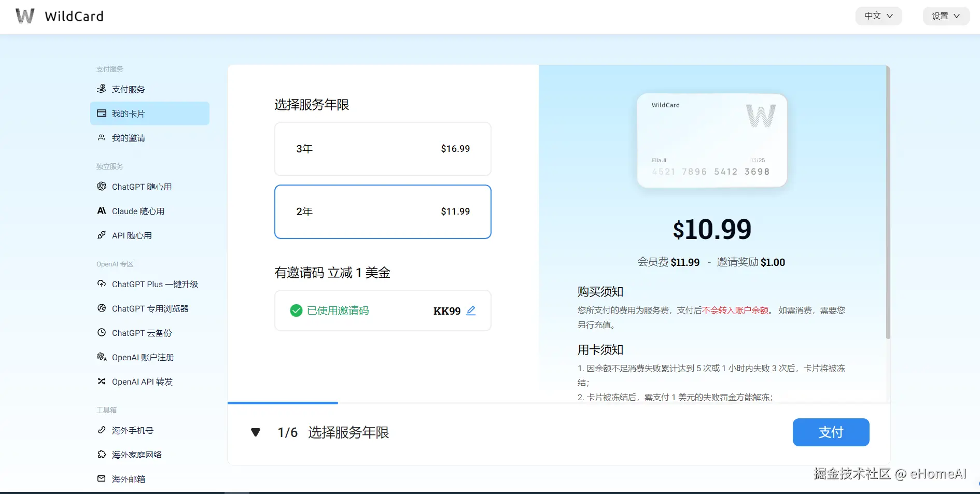The image size is (980, 494).
Task: Open ChatGPT 云备份 link
Action: pyautogui.click(x=150, y=333)
